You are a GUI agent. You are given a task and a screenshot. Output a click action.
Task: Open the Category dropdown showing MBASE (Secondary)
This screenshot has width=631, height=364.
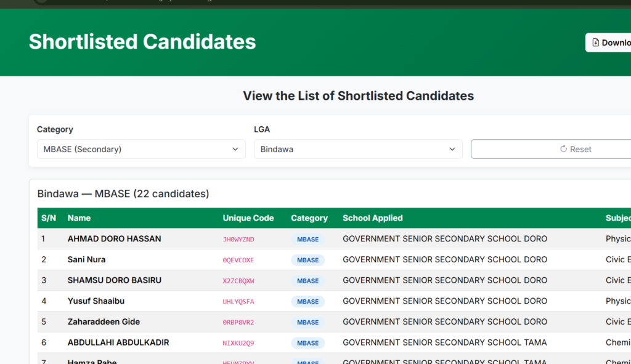pos(141,149)
